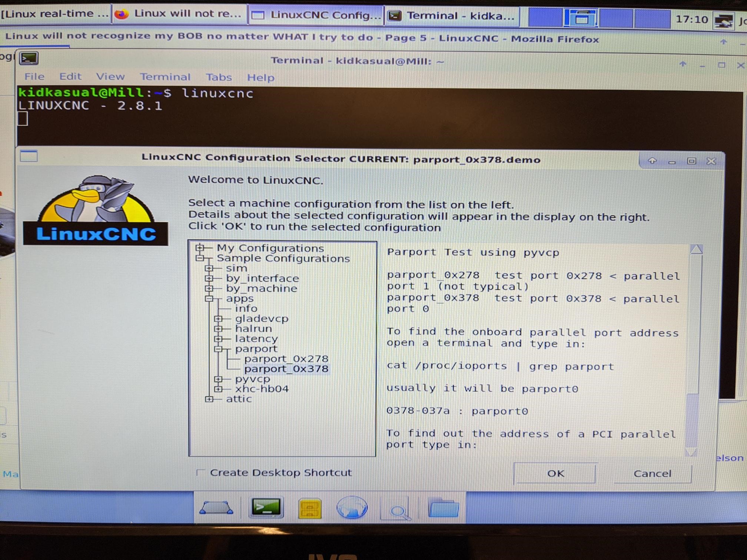This screenshot has width=747, height=560.
Task: Open terminal emulator from bottom panel
Action: (x=266, y=507)
